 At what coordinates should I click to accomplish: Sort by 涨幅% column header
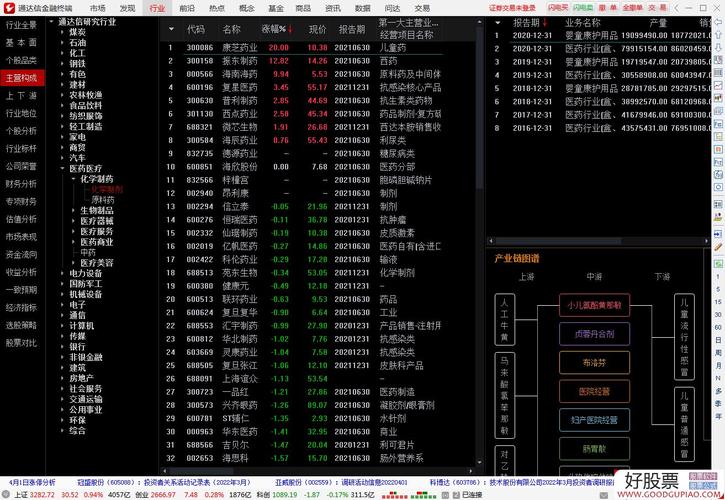point(277,29)
